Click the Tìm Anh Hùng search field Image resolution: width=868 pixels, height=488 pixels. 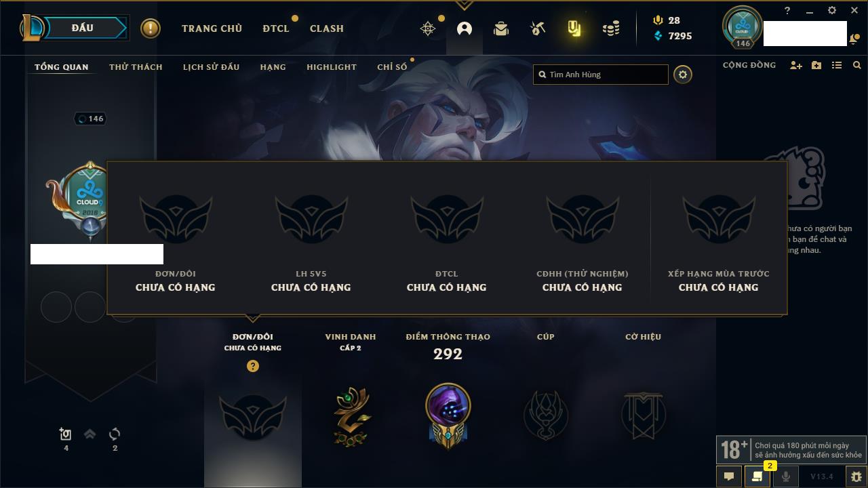(601, 75)
